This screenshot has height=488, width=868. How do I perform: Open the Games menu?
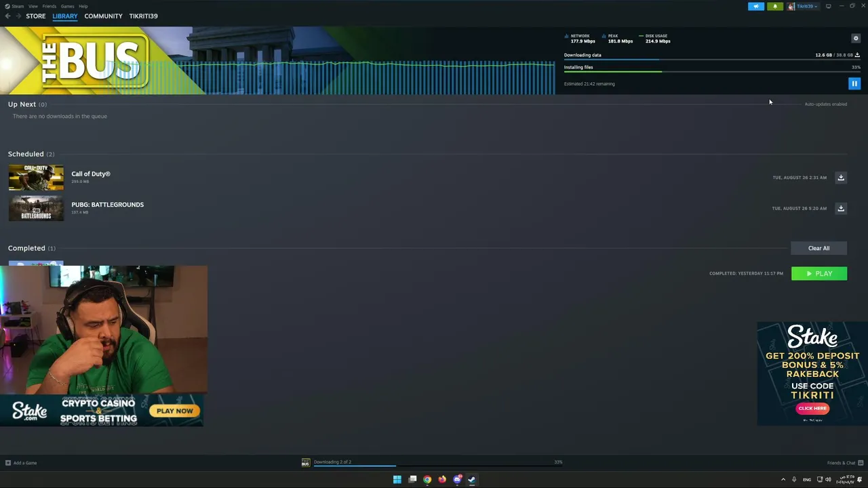[x=67, y=6]
